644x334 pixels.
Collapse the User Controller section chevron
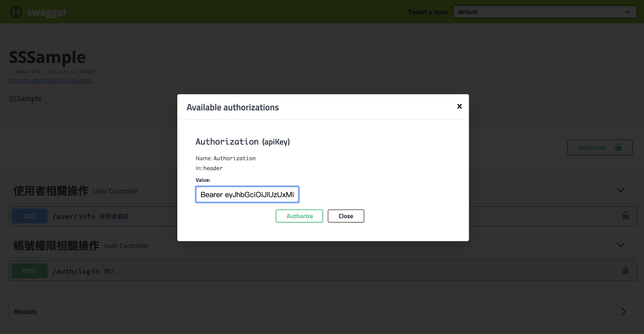(620, 190)
